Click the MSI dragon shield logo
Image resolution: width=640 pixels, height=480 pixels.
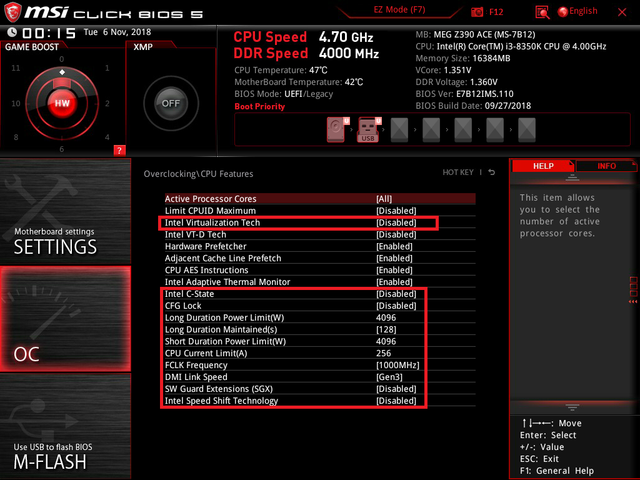[x=12, y=13]
